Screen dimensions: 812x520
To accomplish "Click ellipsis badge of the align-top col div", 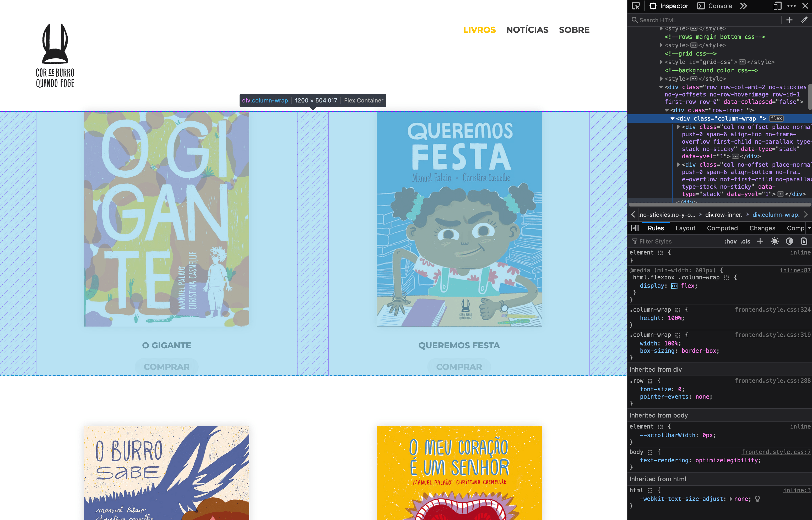I will click(735, 156).
